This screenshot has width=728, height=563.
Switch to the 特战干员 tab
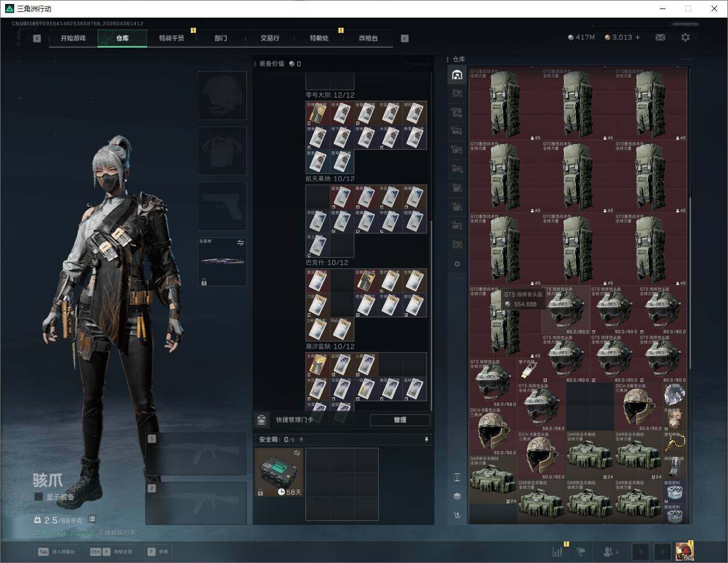[171, 38]
